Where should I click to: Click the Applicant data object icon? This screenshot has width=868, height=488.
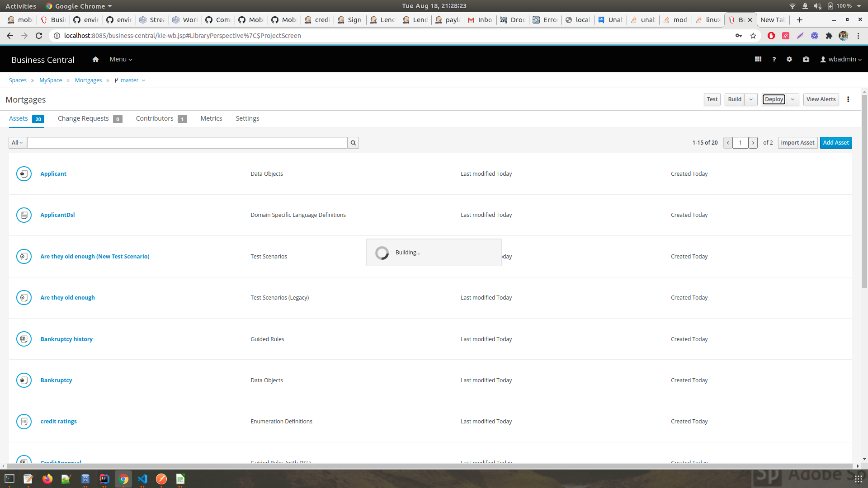pos(24,174)
